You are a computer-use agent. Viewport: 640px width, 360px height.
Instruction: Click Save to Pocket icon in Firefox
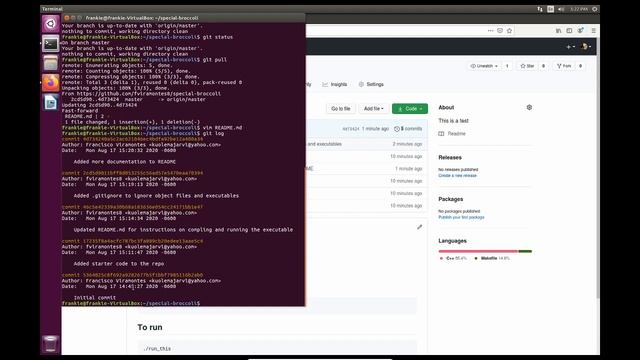pos(500,31)
